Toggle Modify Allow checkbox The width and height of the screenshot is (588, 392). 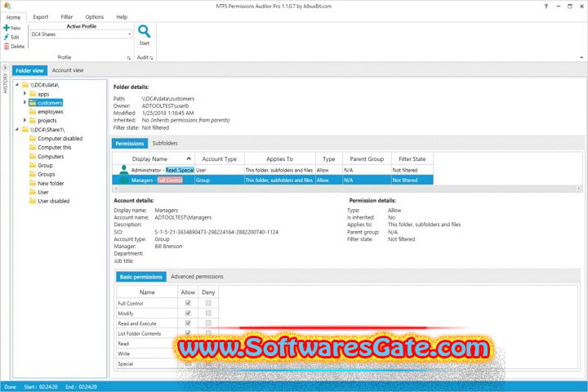point(188,314)
